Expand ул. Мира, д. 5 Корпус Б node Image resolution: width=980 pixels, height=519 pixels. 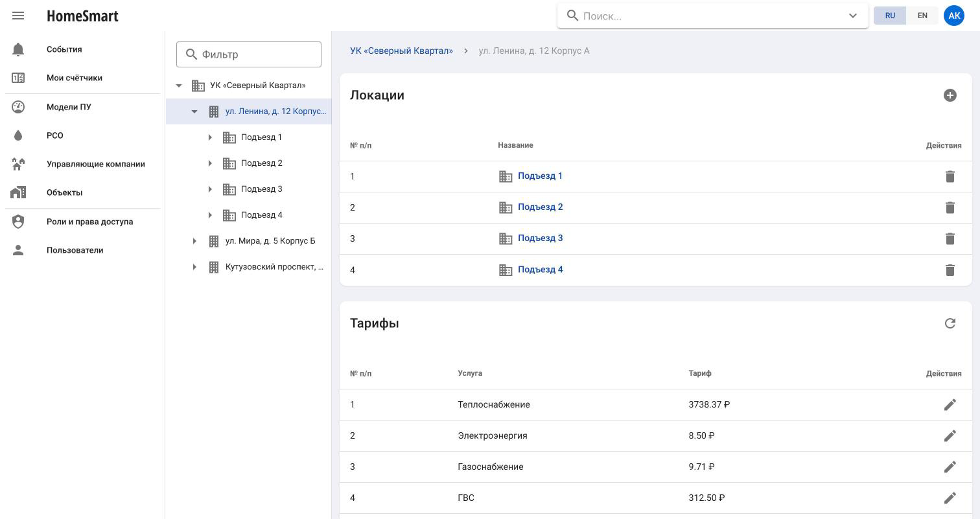click(x=194, y=241)
